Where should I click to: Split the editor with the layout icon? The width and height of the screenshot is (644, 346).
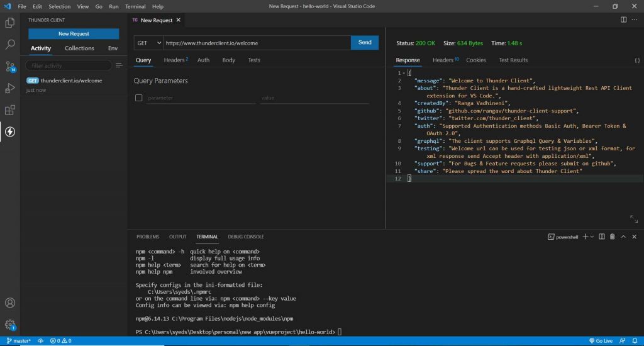tap(623, 20)
